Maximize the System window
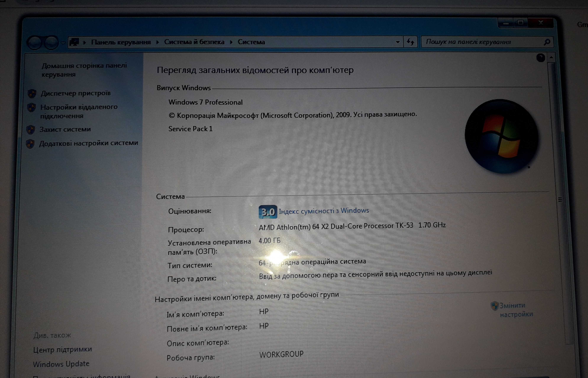This screenshot has height=378, width=588. coord(520,23)
